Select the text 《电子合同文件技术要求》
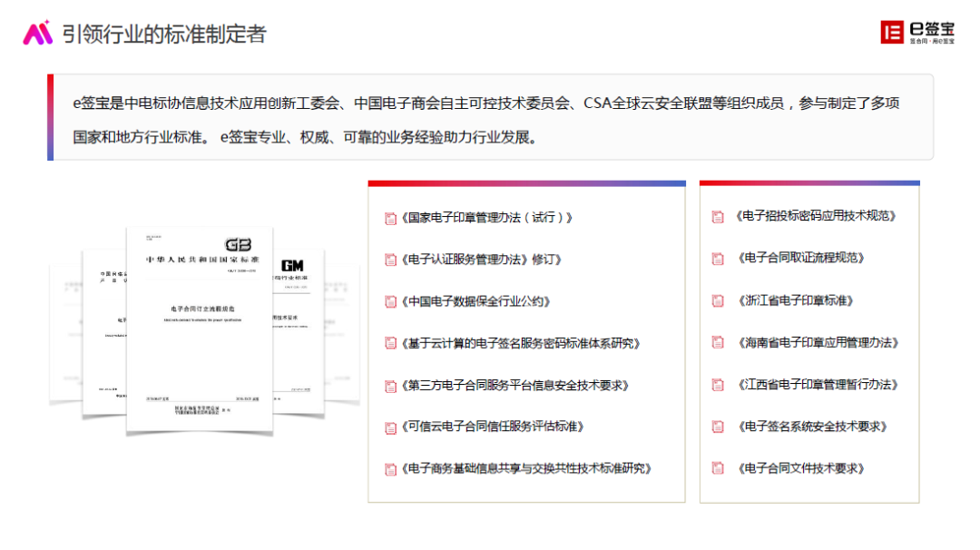The image size is (980, 550). click(801, 468)
